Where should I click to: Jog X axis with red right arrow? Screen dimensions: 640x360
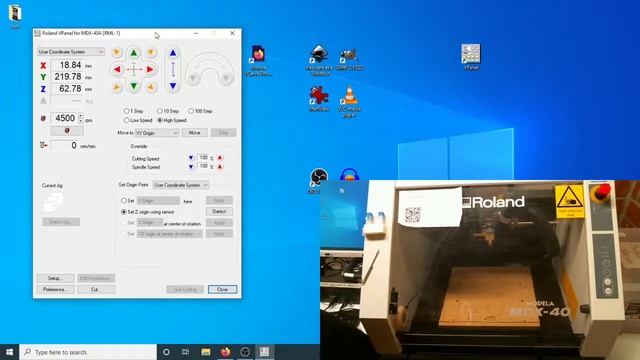coord(150,69)
